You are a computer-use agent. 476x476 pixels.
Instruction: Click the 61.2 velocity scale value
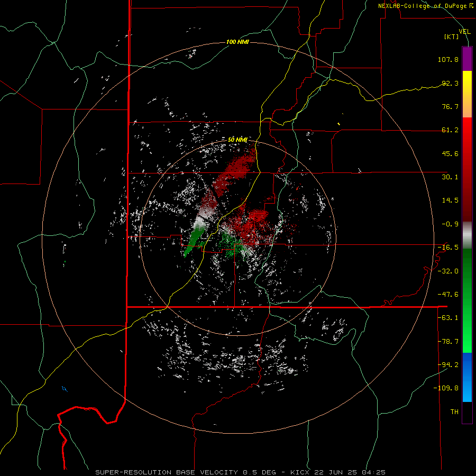pyautogui.click(x=450, y=130)
